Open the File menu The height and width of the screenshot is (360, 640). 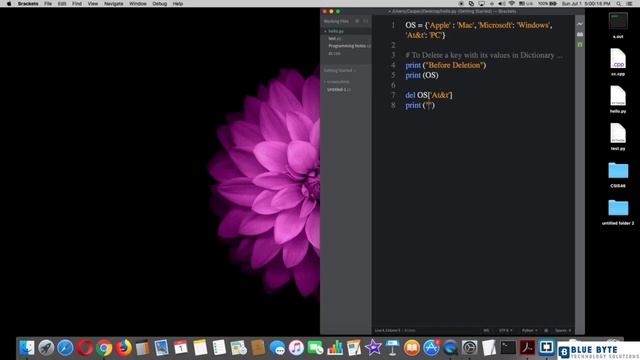point(48,4)
